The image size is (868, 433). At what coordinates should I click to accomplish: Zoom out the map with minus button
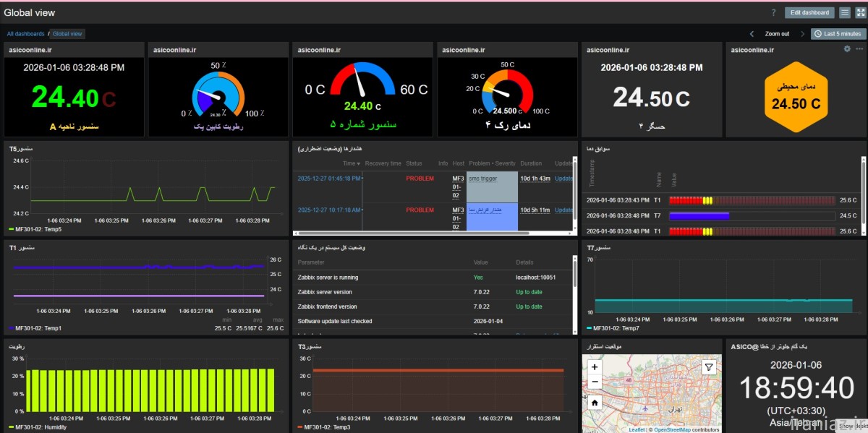point(595,381)
